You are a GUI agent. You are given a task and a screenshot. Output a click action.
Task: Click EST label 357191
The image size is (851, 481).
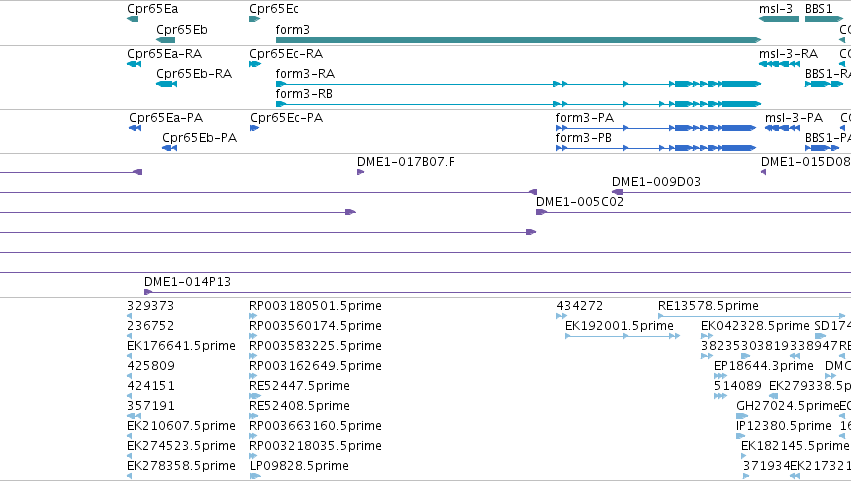coord(150,406)
